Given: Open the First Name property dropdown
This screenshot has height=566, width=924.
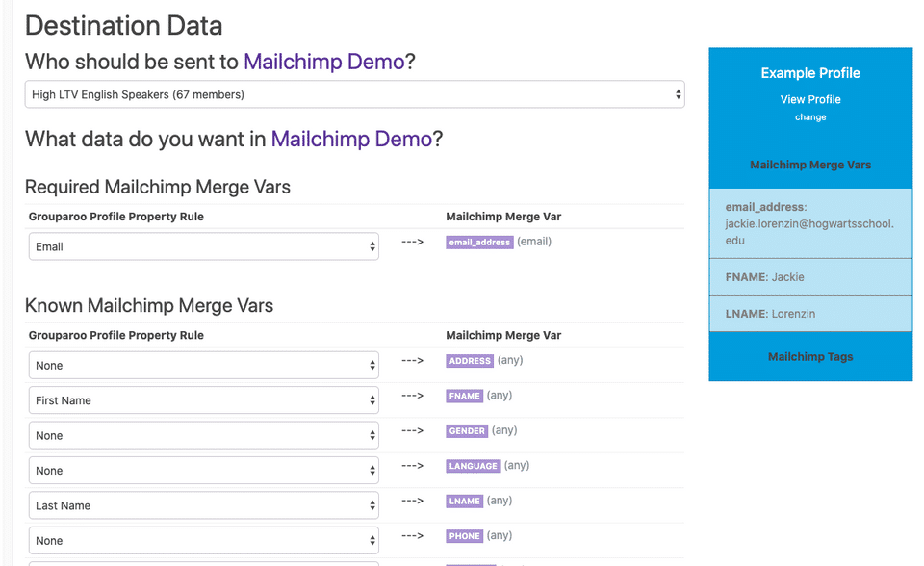Looking at the screenshot, I should click(x=203, y=400).
